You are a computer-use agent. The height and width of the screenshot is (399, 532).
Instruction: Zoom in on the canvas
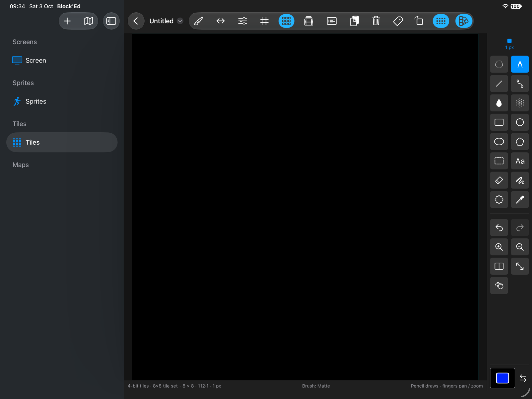coord(499,247)
